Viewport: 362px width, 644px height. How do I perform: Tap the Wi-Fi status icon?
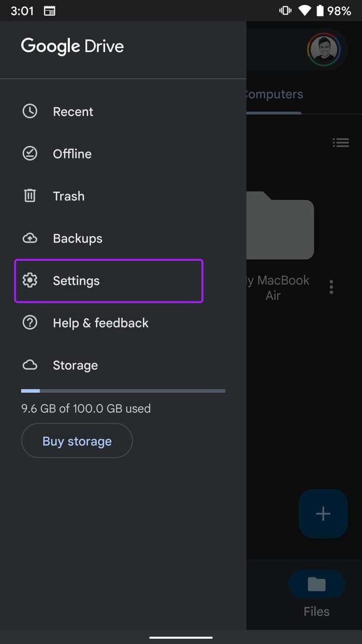(x=305, y=10)
